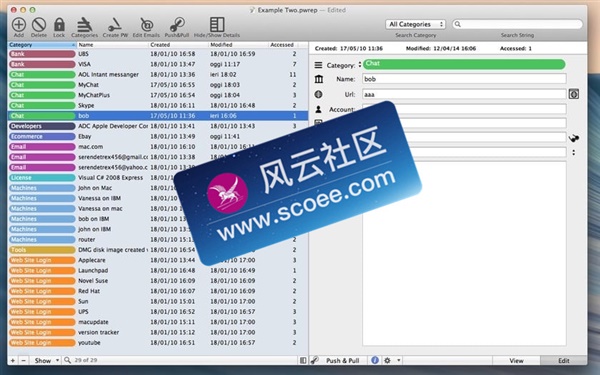Sort by the Modified column header
This screenshot has height=375, width=600.
click(238, 45)
